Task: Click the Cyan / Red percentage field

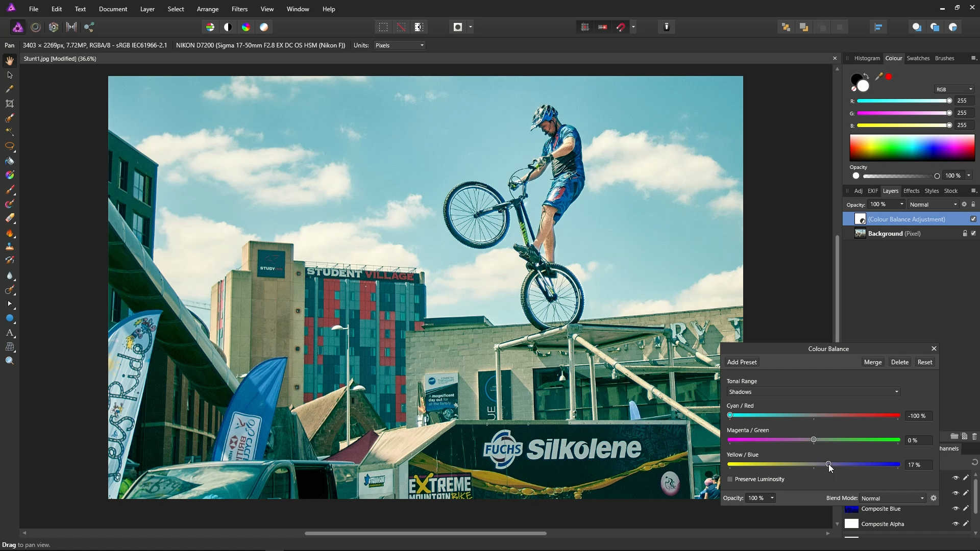Action: tap(918, 416)
